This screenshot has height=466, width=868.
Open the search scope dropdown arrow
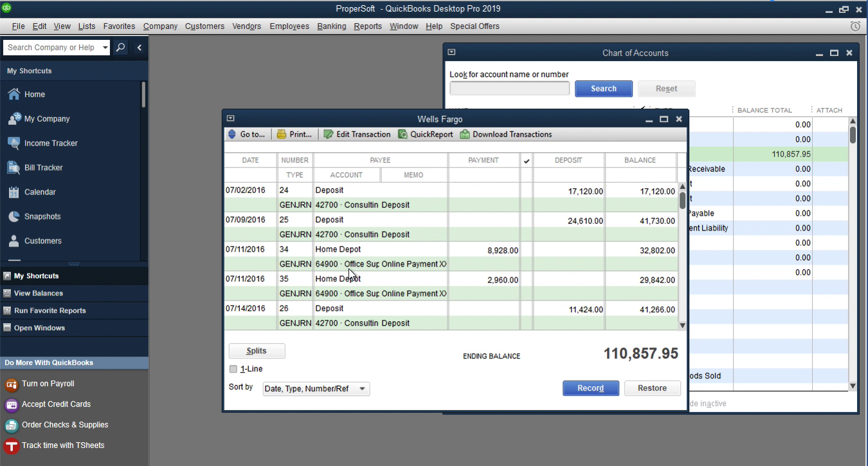[x=105, y=47]
